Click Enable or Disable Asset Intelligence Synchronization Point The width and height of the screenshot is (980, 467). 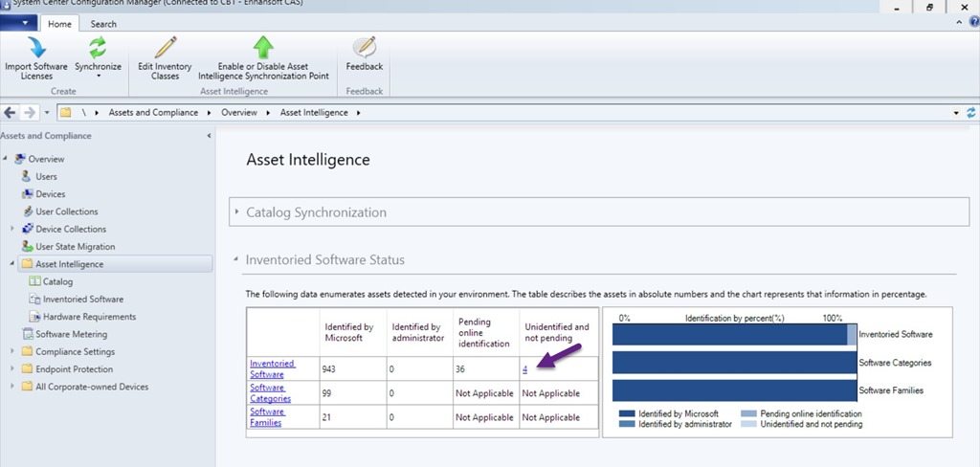click(x=263, y=58)
